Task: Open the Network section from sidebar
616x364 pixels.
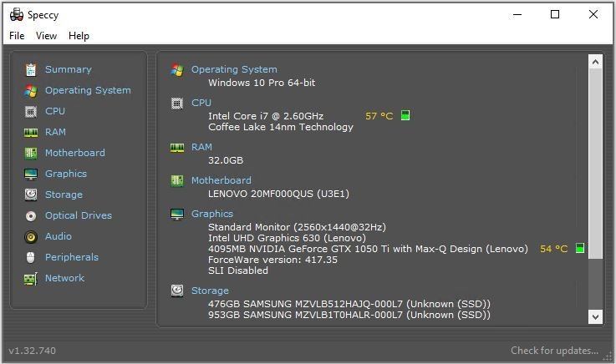Action: pyautogui.click(x=65, y=278)
